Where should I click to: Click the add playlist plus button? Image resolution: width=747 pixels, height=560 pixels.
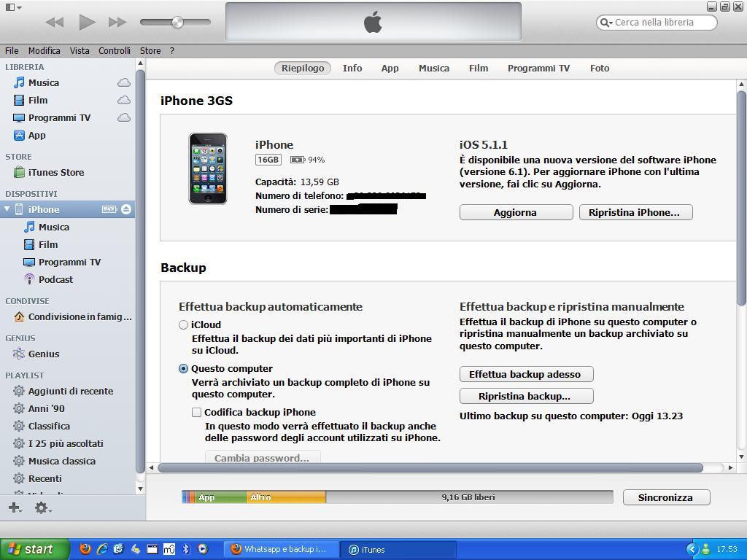[x=14, y=507]
